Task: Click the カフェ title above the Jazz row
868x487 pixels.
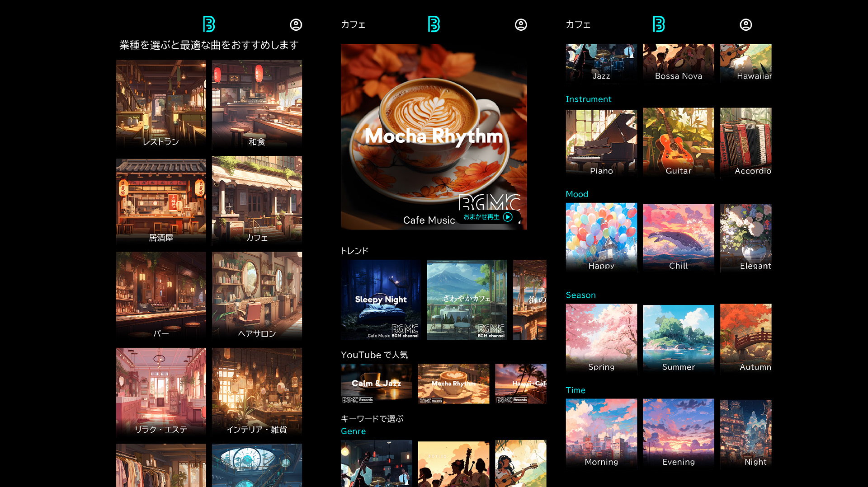Action: tap(578, 24)
